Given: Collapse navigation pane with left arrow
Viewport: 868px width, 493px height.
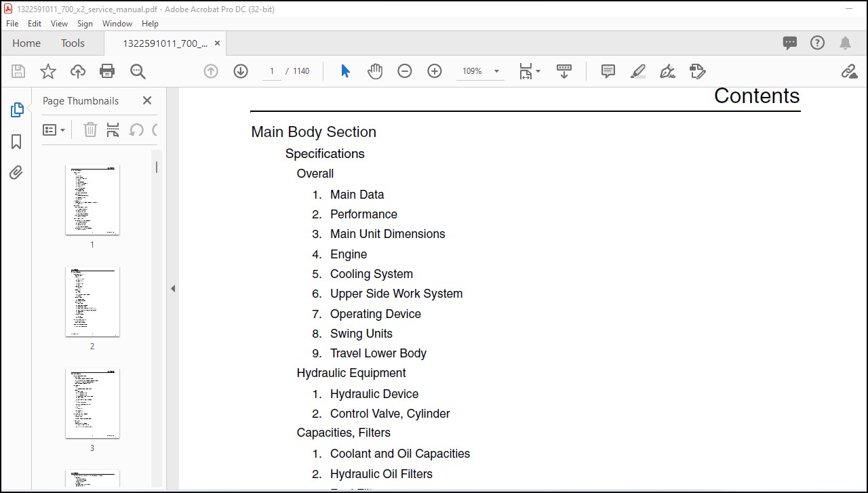Looking at the screenshot, I should (x=172, y=288).
